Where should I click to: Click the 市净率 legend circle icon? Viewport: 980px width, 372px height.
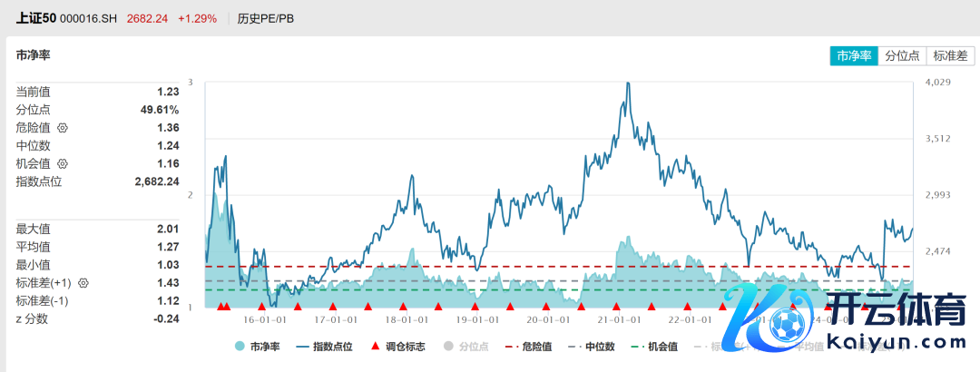(240, 347)
